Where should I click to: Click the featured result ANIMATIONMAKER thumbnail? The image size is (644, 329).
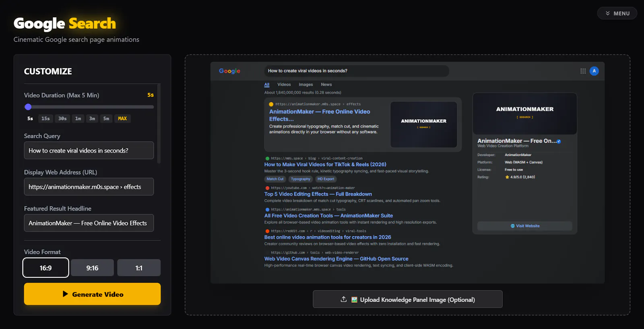tap(424, 124)
